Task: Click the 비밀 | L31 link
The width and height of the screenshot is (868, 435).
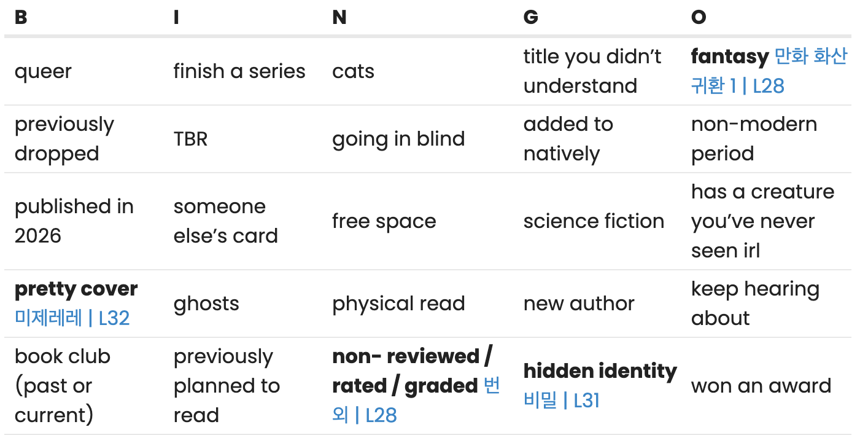Action: tap(561, 401)
